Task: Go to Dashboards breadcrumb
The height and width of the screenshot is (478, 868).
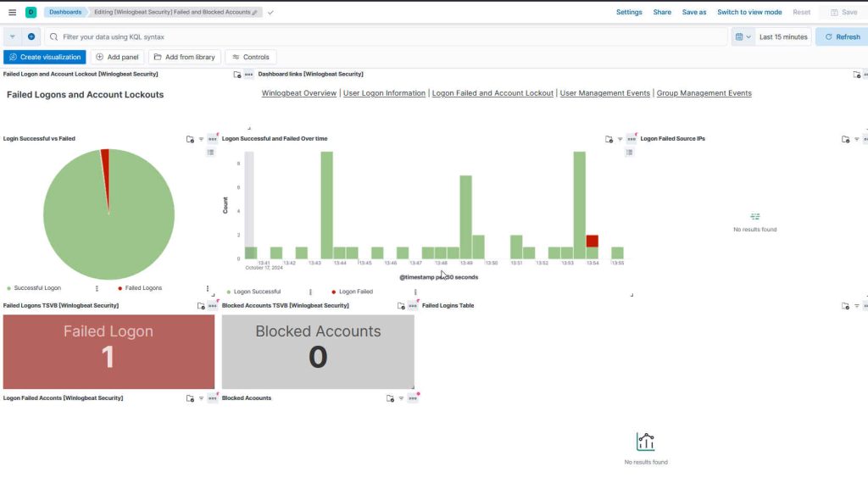Action: [x=65, y=13]
